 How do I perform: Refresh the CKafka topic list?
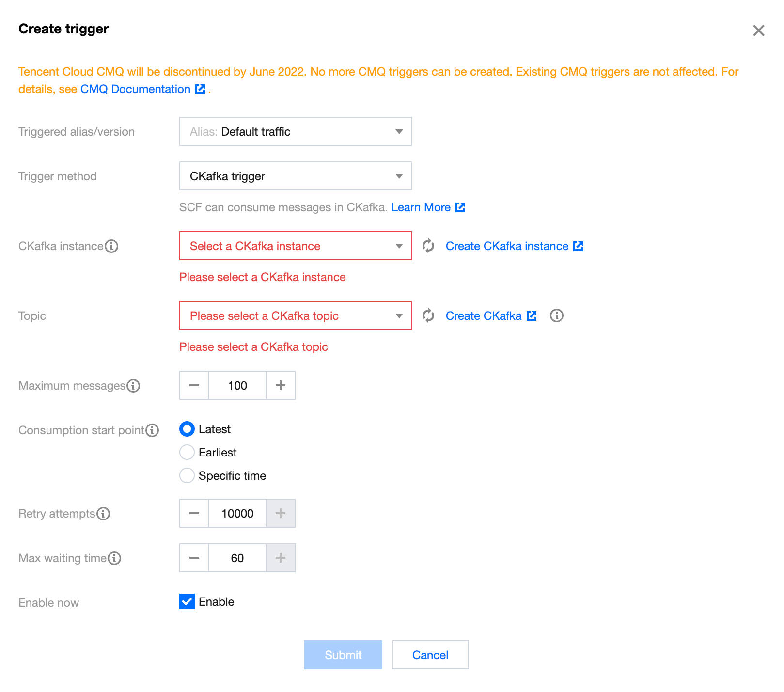click(428, 316)
